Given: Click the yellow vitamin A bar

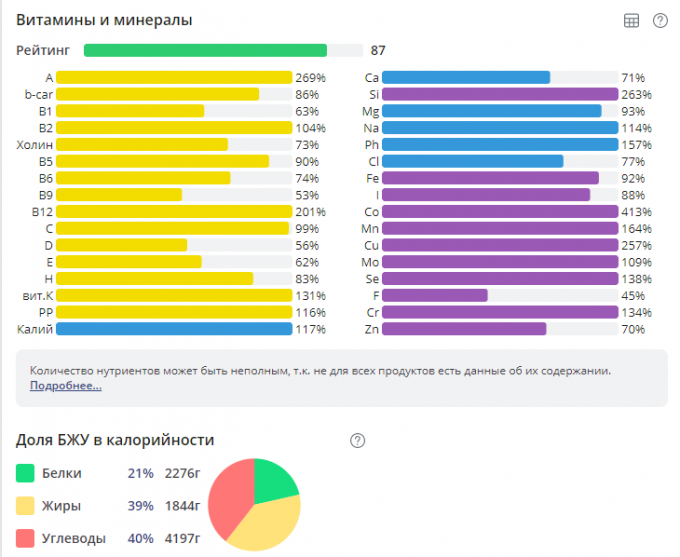Looking at the screenshot, I should tap(174, 77).
